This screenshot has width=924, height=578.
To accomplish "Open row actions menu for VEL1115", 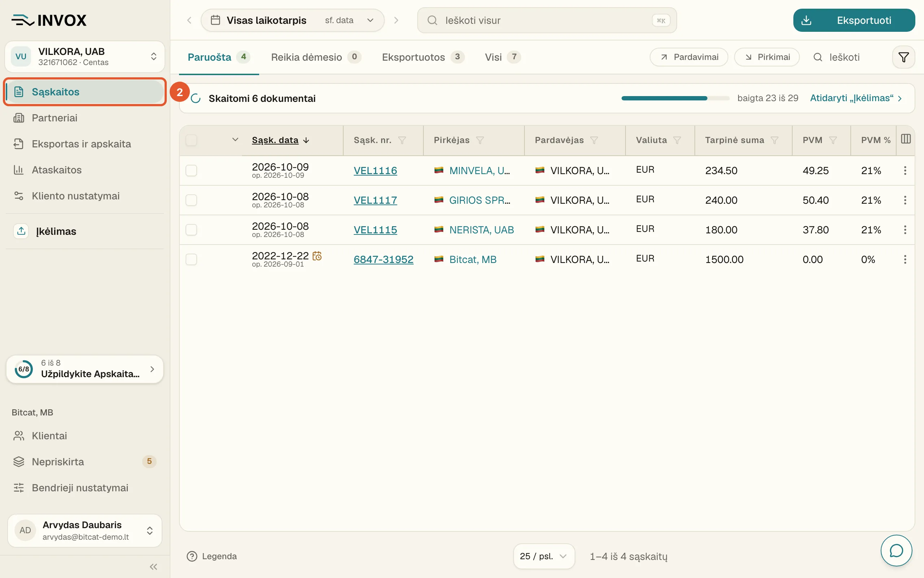I will pyautogui.click(x=905, y=230).
